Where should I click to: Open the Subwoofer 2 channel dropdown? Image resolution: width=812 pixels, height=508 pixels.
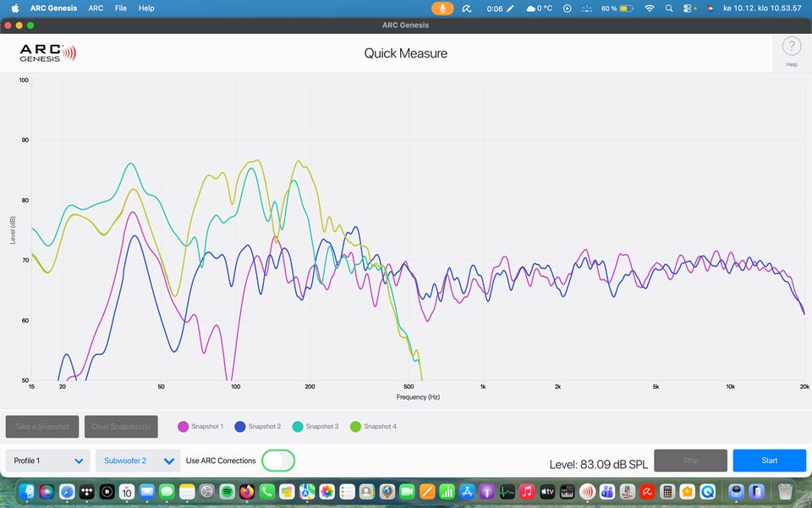click(x=138, y=461)
